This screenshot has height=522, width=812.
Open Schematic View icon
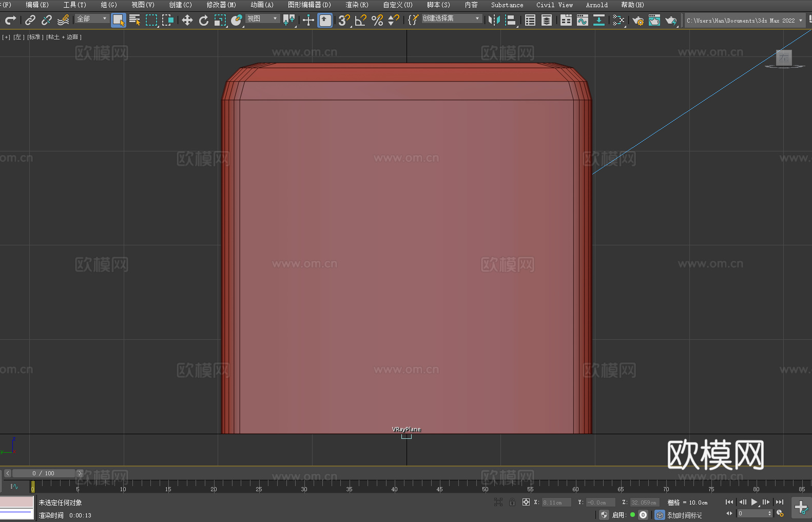coord(599,20)
